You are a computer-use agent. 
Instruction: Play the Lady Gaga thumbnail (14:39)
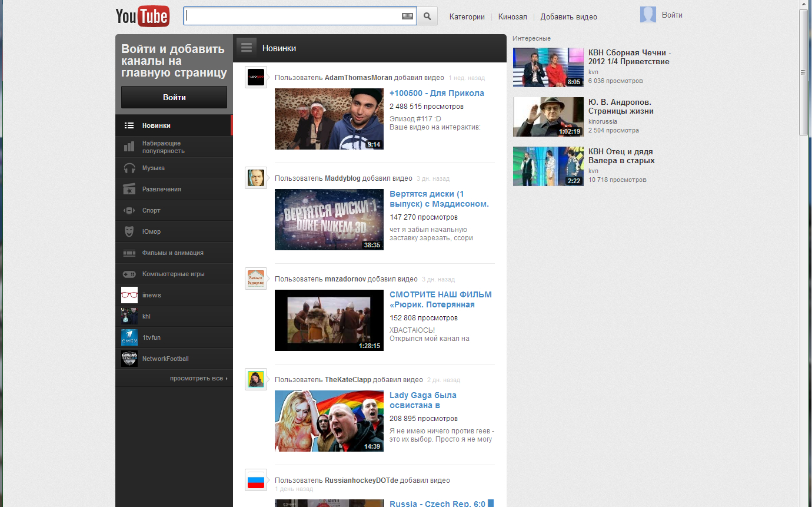point(329,421)
